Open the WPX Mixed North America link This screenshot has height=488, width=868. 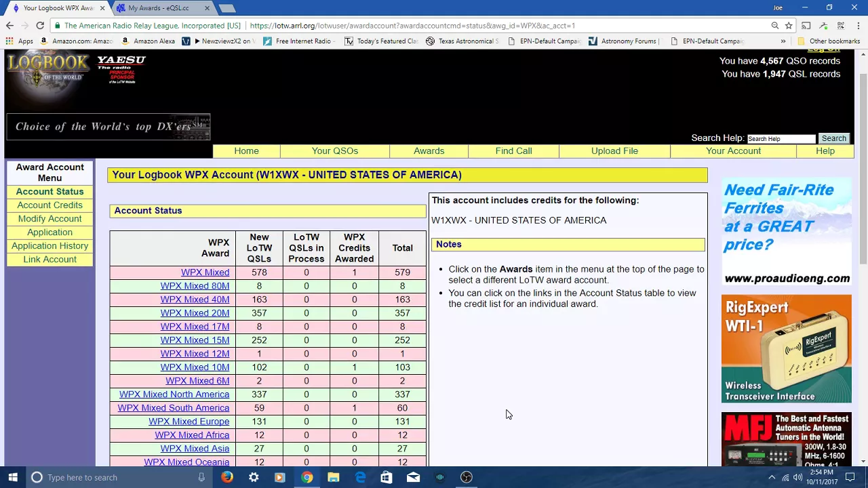[174, 394]
